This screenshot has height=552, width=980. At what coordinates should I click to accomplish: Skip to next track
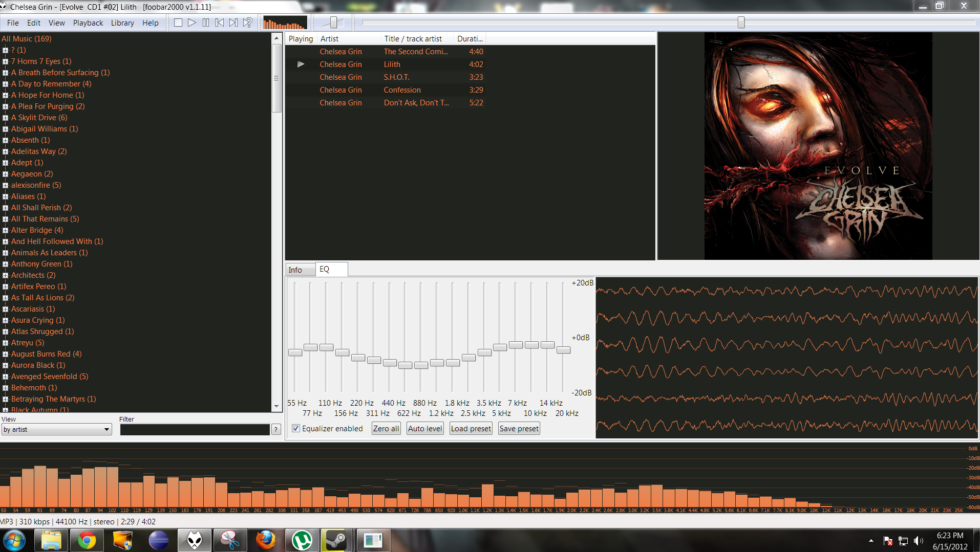tap(233, 23)
